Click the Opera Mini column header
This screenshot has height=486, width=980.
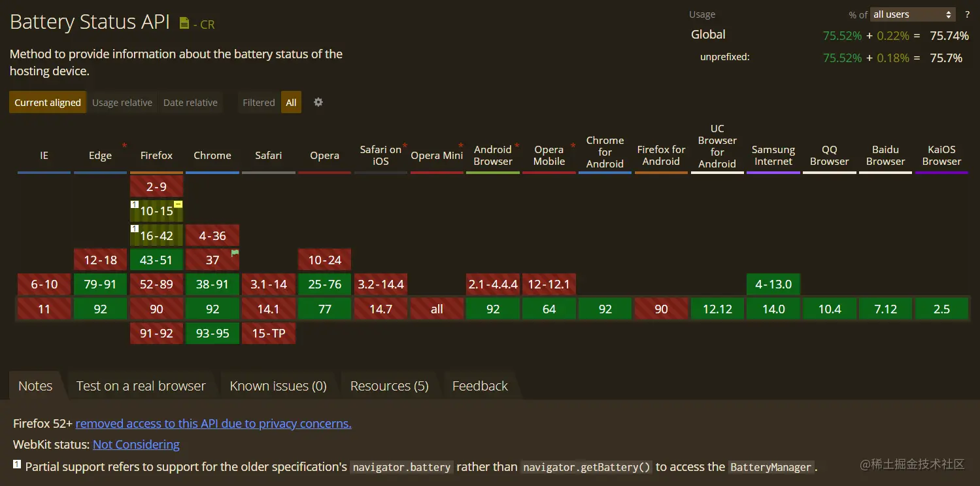click(x=437, y=155)
